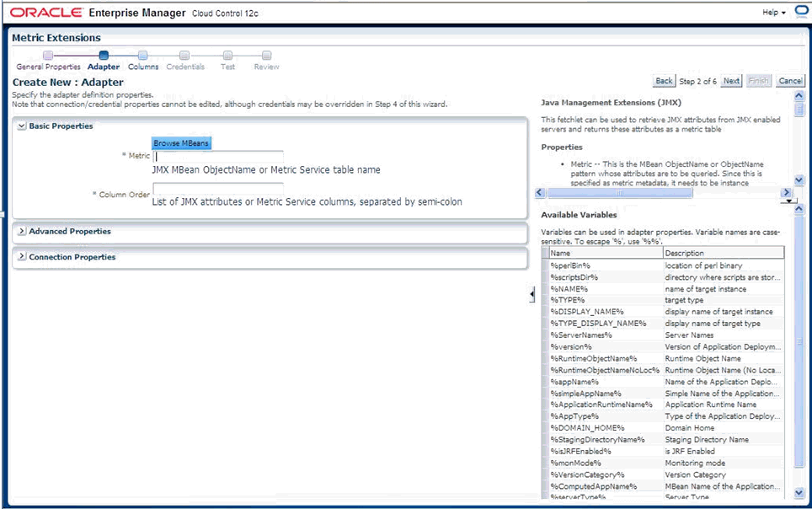Select the %perlBin% variable row
Image resolution: width=812 pixels, height=509 pixels.
tap(663, 265)
